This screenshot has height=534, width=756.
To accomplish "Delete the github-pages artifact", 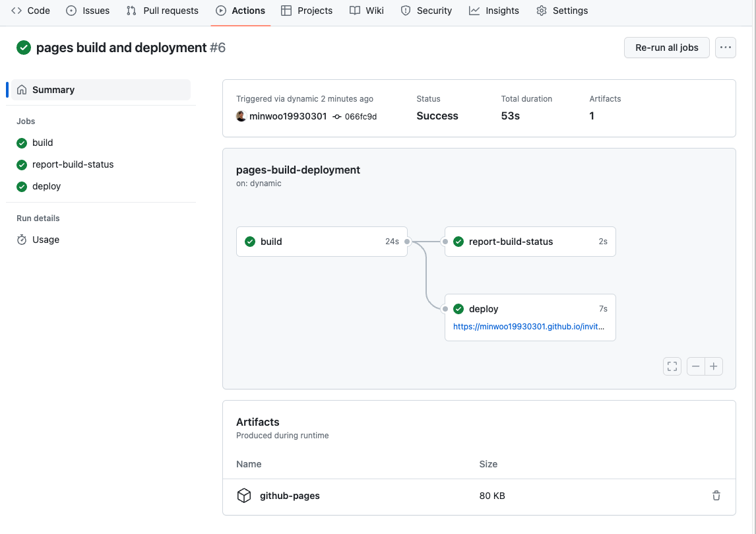I will [x=716, y=496].
